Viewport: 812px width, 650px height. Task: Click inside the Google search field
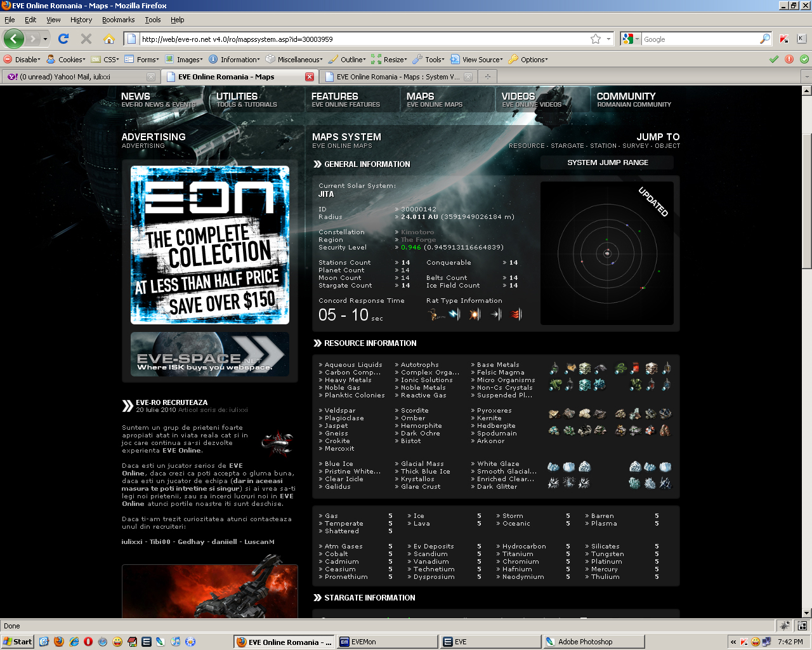(700, 39)
